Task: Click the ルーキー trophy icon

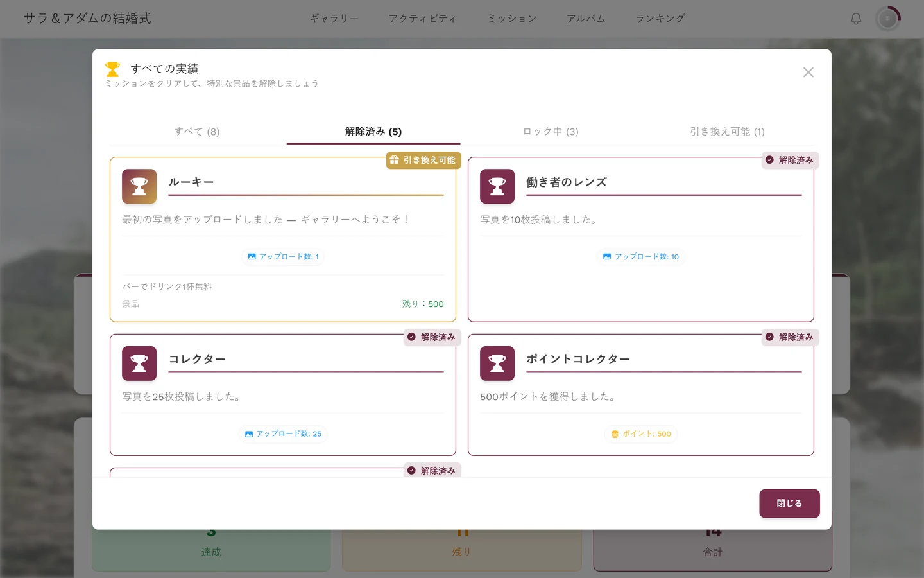Action: coord(139,186)
